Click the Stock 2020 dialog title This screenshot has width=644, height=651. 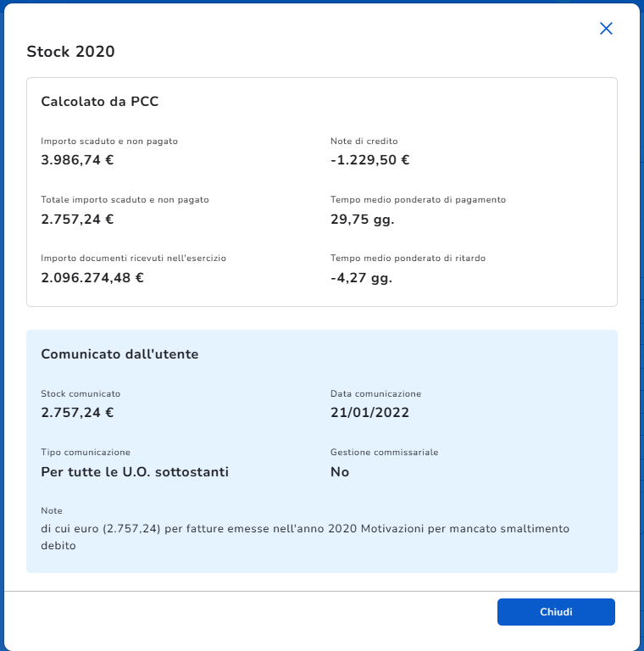tap(70, 52)
